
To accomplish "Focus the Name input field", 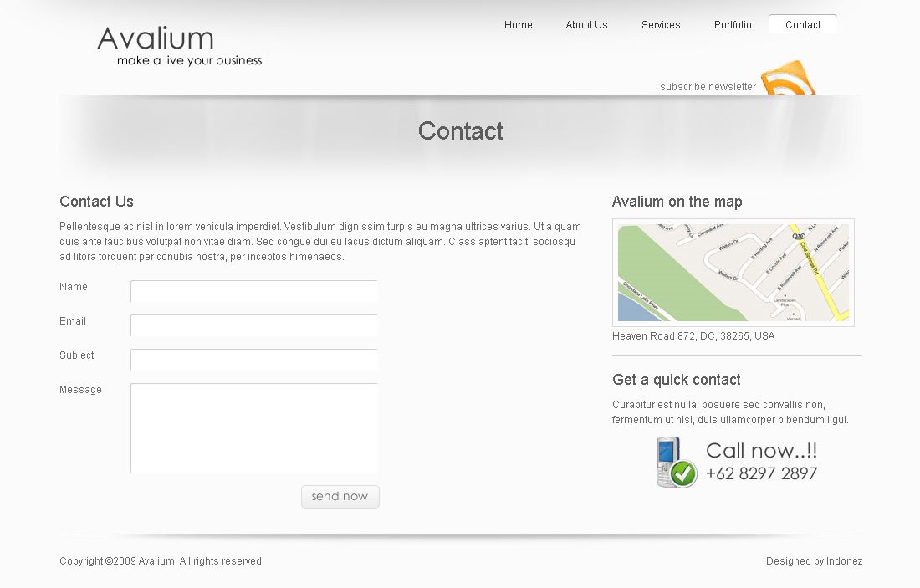I will click(254, 291).
